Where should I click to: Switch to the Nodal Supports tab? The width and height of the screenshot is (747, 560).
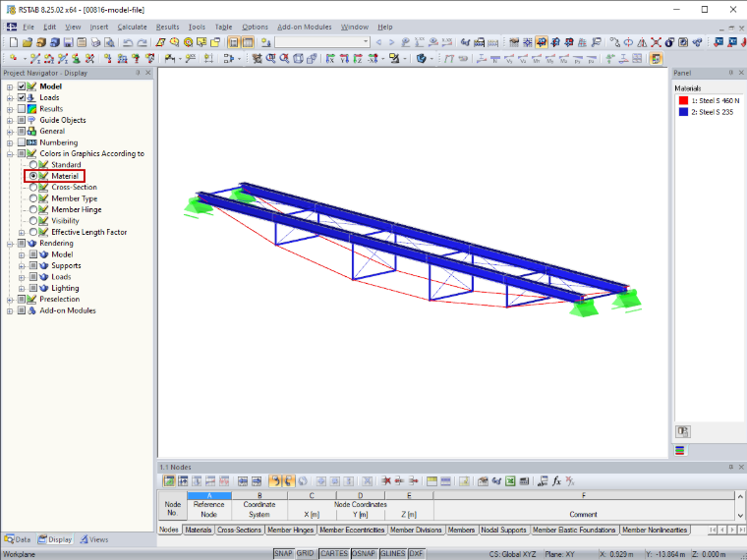pyautogui.click(x=503, y=530)
